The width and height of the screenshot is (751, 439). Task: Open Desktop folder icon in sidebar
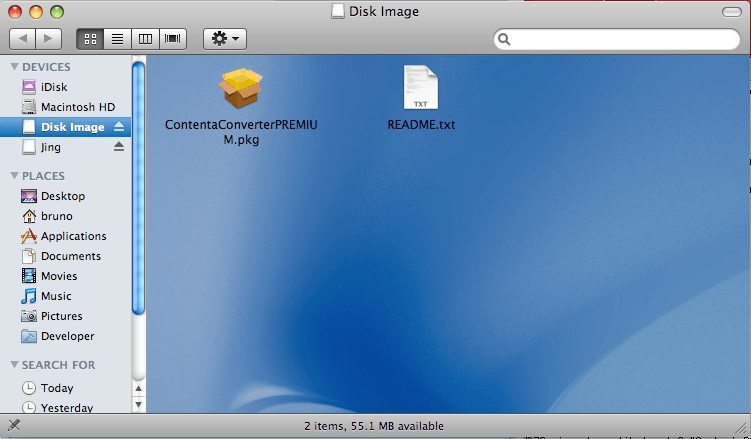29,196
